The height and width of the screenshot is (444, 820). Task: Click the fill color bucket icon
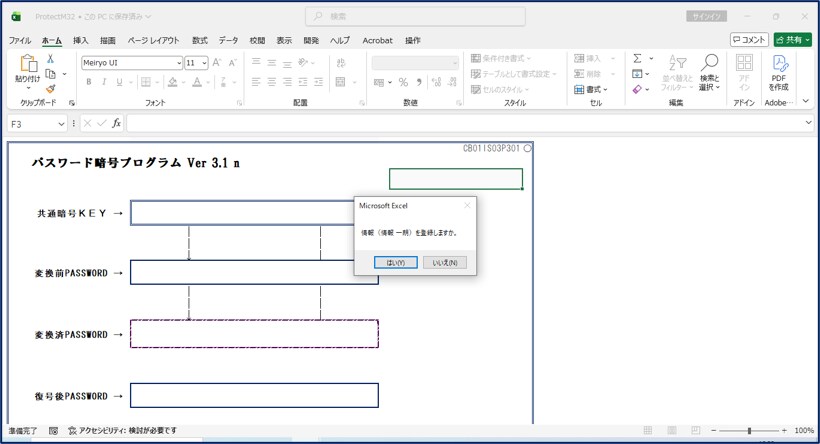tap(173, 82)
